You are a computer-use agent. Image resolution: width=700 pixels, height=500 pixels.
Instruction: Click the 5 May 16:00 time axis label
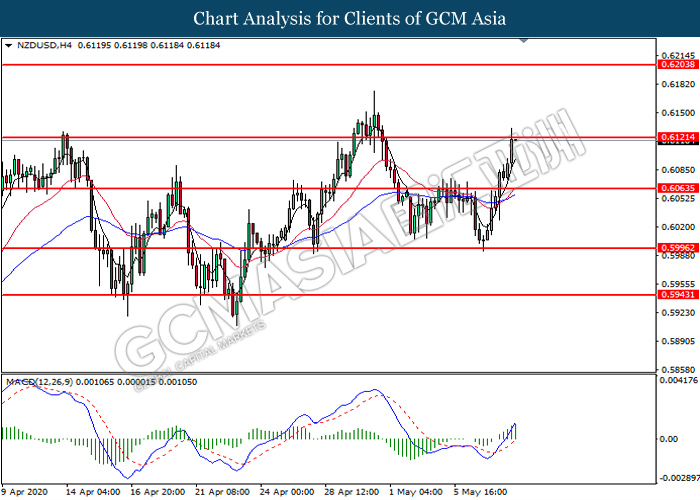480,492
